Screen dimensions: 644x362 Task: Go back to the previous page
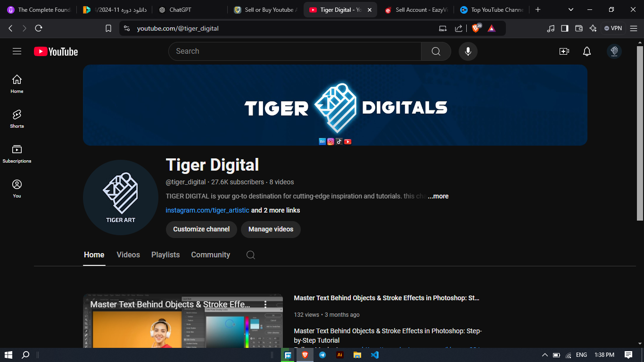click(10, 28)
